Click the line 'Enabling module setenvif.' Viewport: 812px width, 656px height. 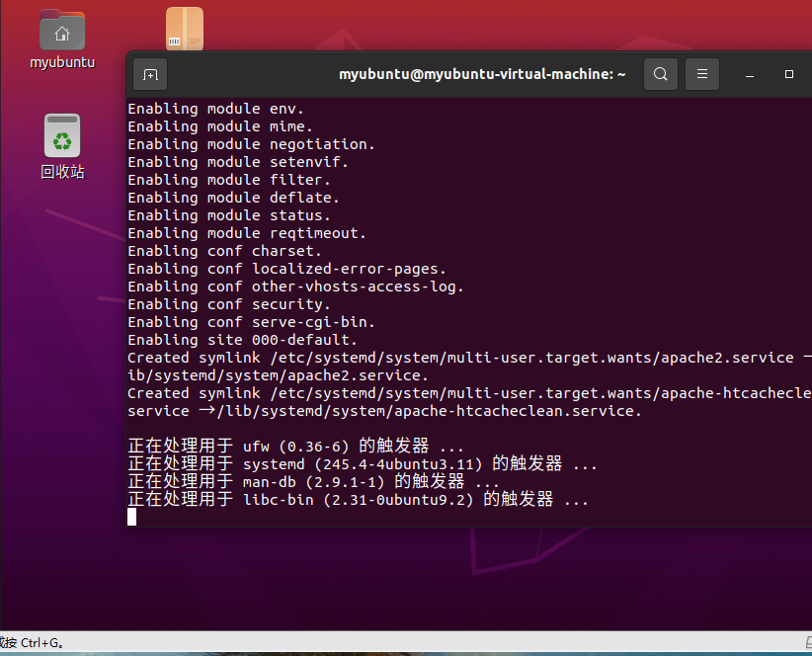(x=238, y=162)
